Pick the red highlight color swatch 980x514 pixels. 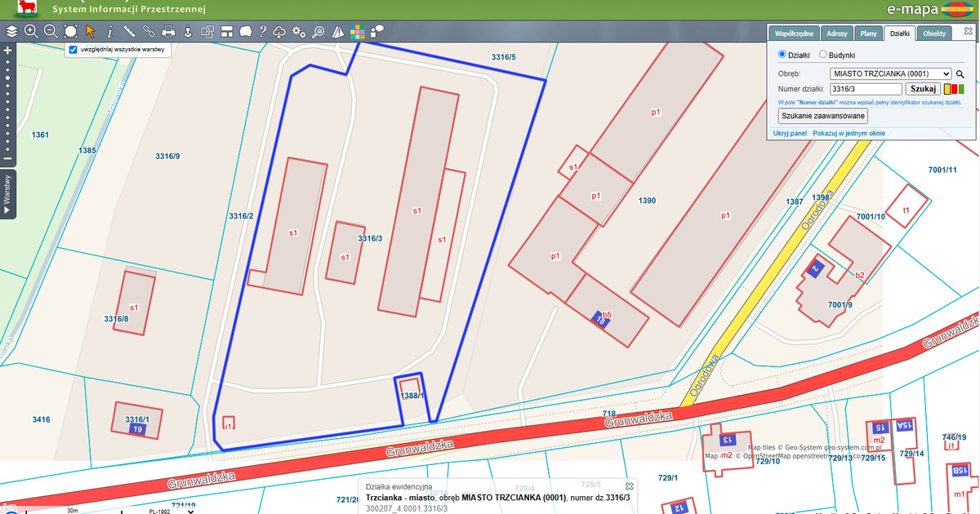coord(955,89)
